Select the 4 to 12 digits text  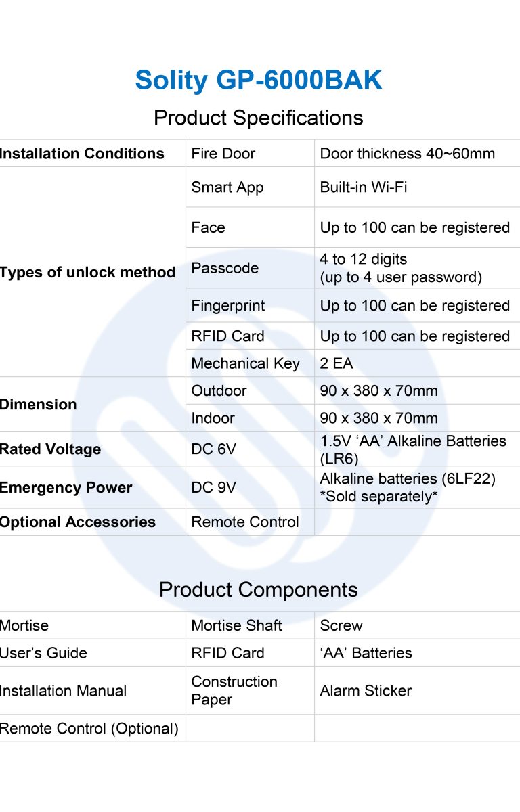[364, 259]
